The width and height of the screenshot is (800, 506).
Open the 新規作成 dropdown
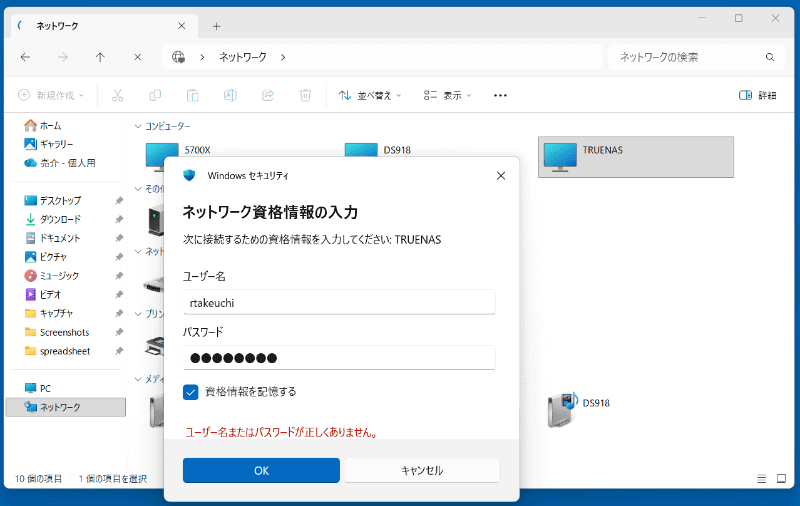51,95
